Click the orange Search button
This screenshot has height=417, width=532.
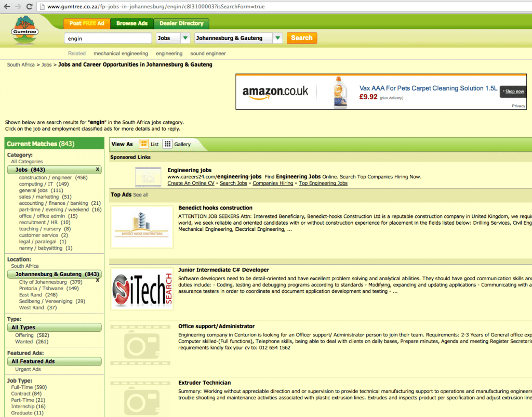302,38
